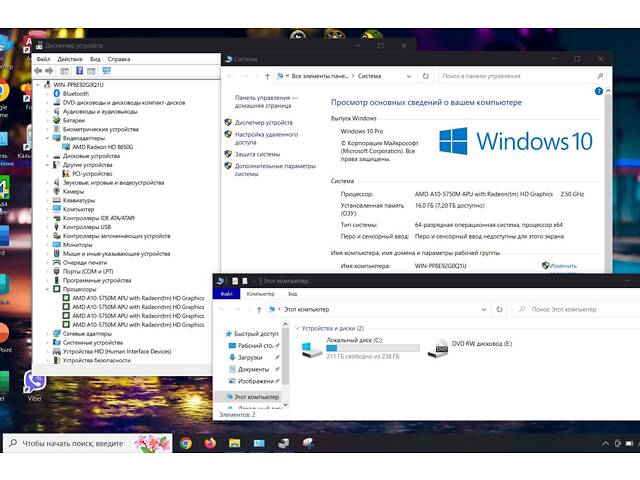Open File Explorer from the taskbar
The width and height of the screenshot is (640, 480).
[235, 443]
